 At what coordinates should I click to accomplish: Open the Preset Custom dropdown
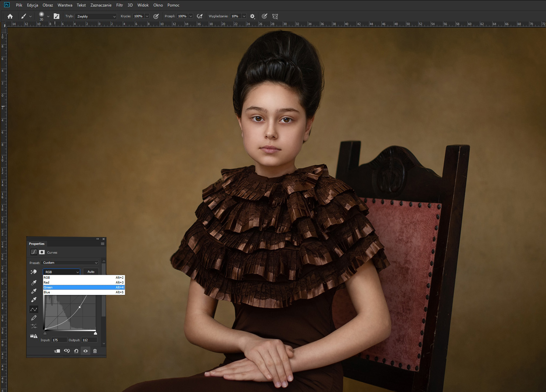point(70,263)
